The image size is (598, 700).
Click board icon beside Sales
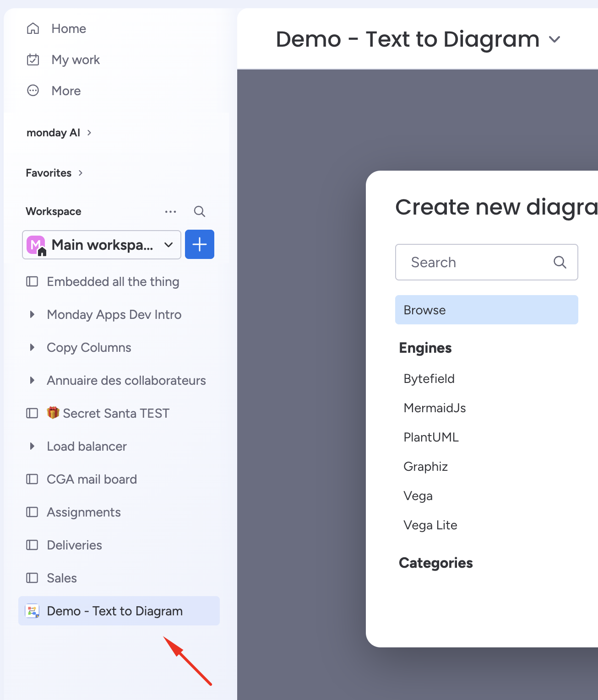(x=32, y=578)
